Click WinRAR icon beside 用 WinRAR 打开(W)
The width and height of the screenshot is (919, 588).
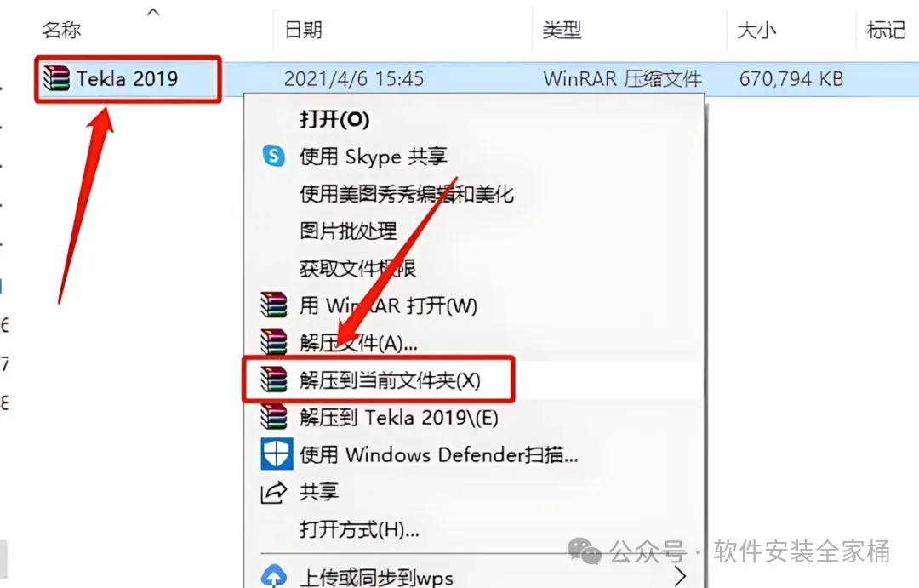pyautogui.click(x=274, y=305)
